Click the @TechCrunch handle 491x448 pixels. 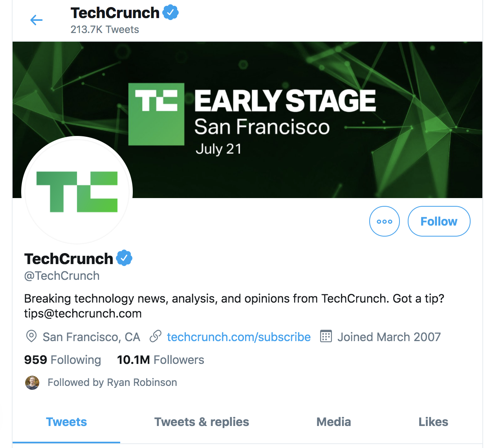coord(62,275)
